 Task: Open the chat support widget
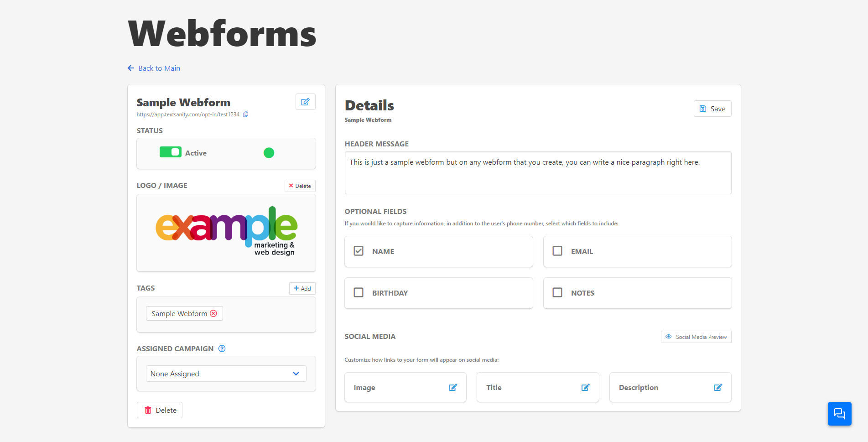tap(839, 414)
